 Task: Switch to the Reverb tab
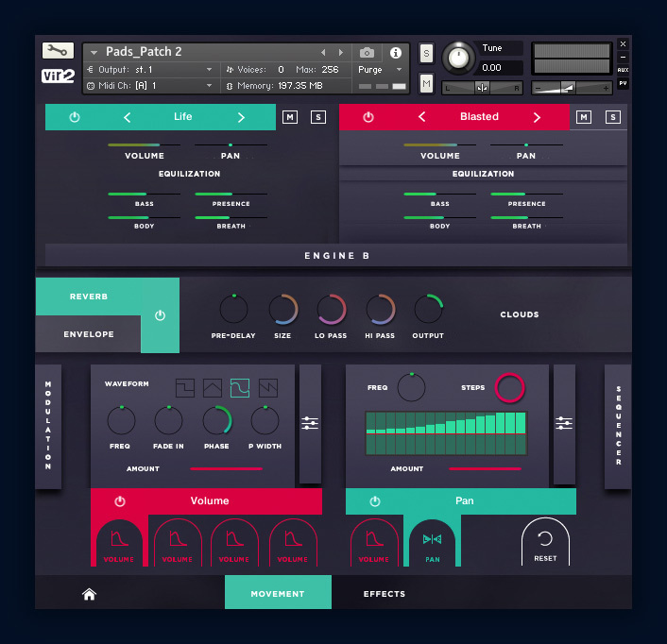(x=89, y=297)
